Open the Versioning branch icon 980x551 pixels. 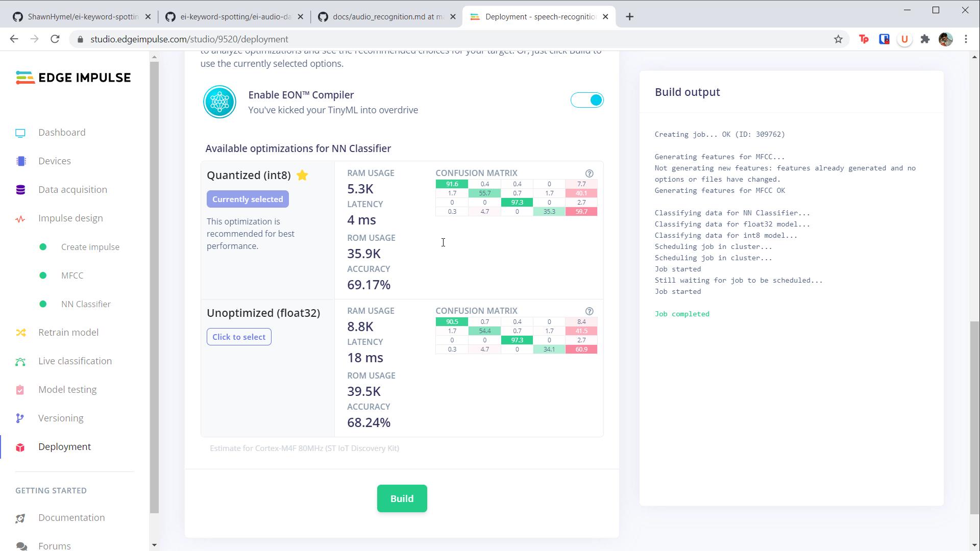(20, 418)
